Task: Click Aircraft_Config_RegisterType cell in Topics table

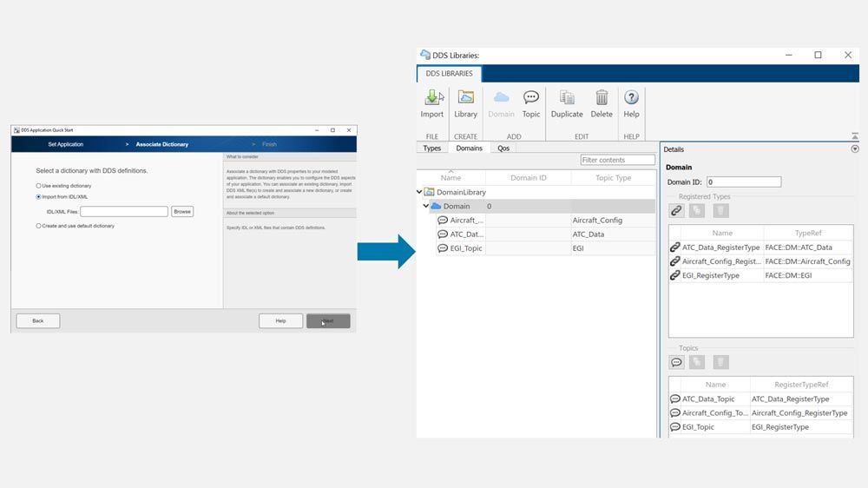Action: pos(801,412)
